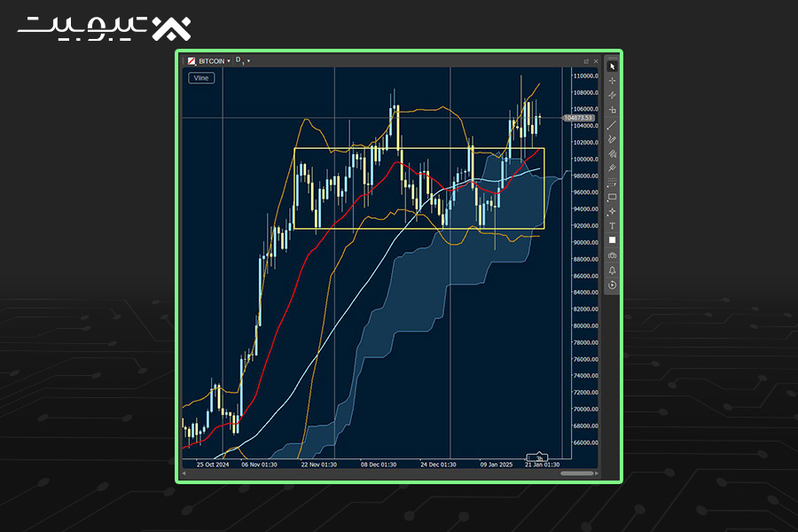This screenshot has width=798, height=532.
Task: Select the crosshair tool in toolbar
Action: 612,81
